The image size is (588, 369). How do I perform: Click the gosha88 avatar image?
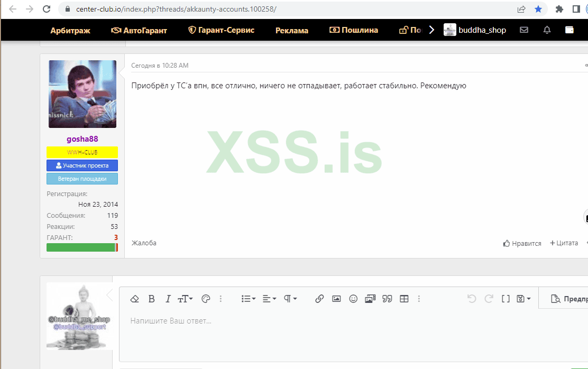click(x=82, y=94)
